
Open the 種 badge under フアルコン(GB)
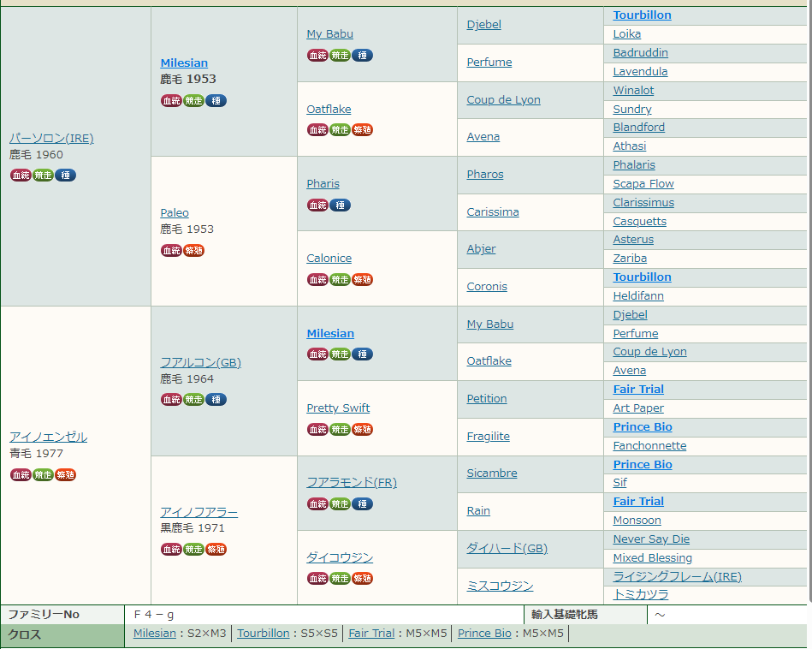click(x=216, y=400)
